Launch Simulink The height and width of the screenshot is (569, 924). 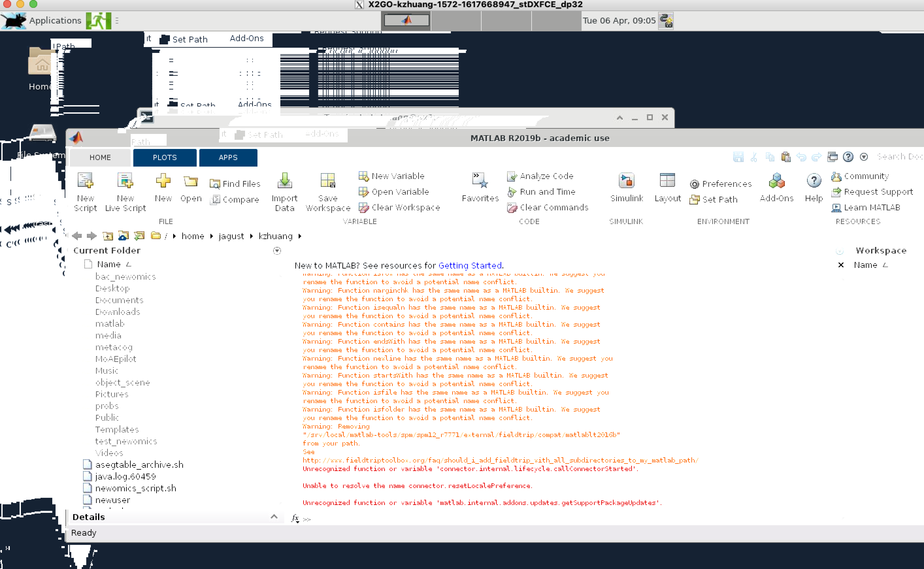click(626, 187)
